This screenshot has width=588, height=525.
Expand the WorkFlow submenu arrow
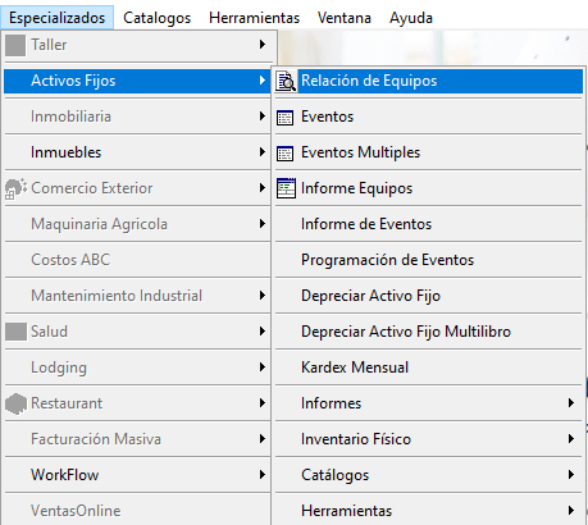point(262,475)
